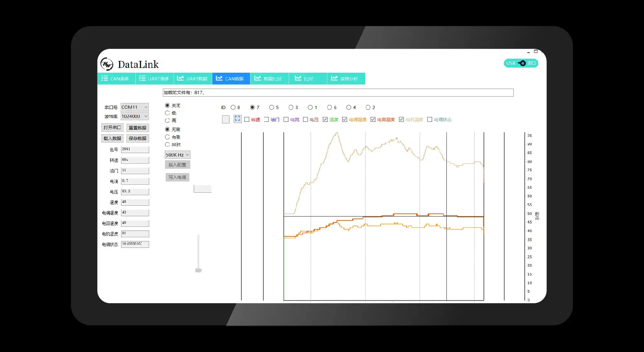Viewport: 644px width, 352px height.
Task: Uncheck the 电机温度 checkbox
Action: point(401,120)
